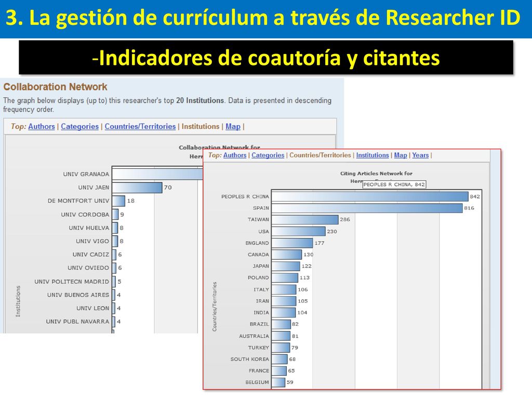The height and width of the screenshot is (399, 532).
Task: Click the UNIV LEON label
Action: click(92, 308)
